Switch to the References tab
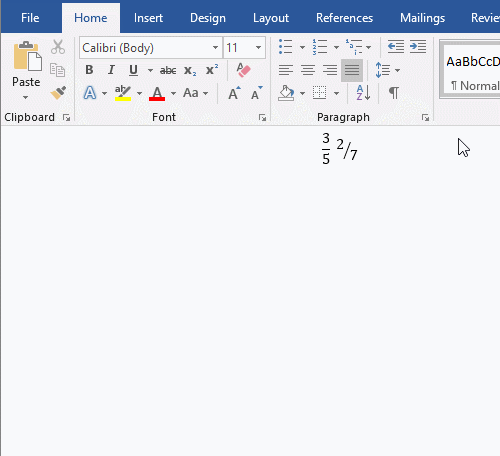Viewport: 500px width, 456px height. 344,18
